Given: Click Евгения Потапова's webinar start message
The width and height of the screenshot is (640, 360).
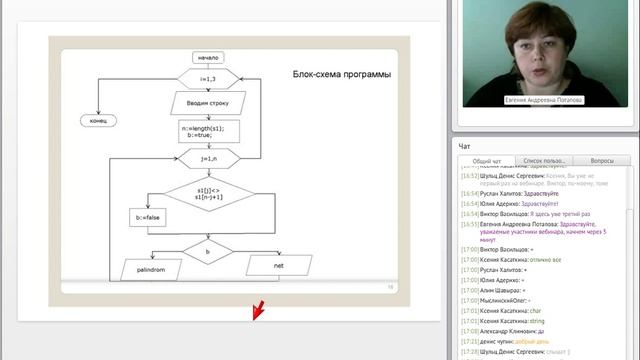Looking at the screenshot, I should [x=534, y=232].
